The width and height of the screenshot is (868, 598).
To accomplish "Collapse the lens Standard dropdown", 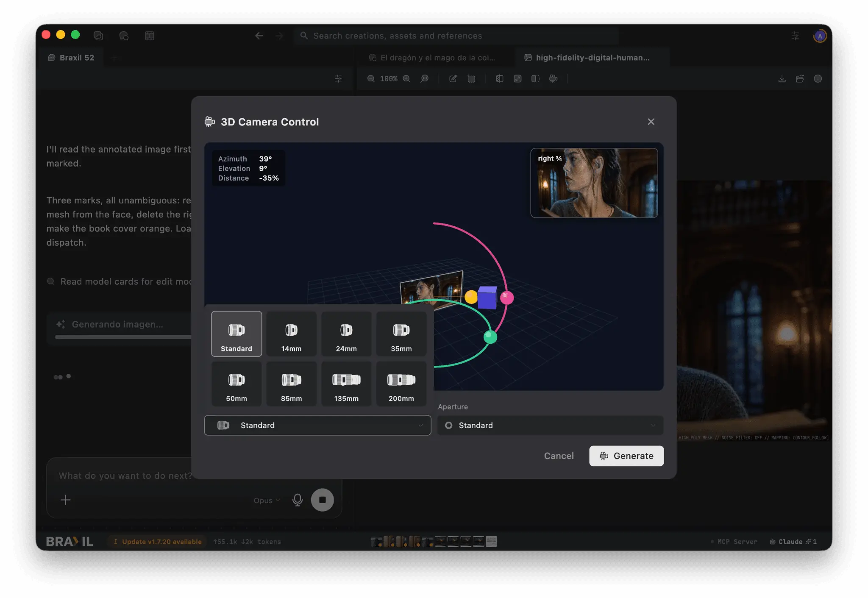I will pos(317,425).
